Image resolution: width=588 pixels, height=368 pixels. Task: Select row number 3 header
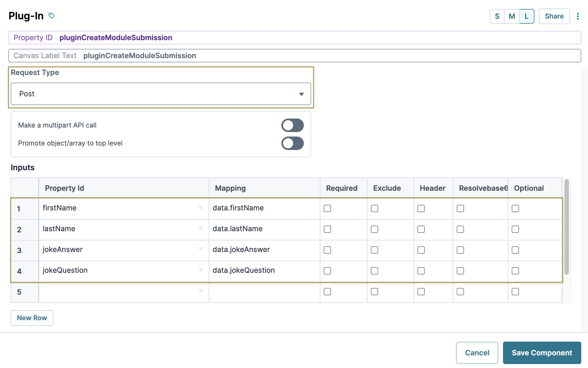[25, 251]
